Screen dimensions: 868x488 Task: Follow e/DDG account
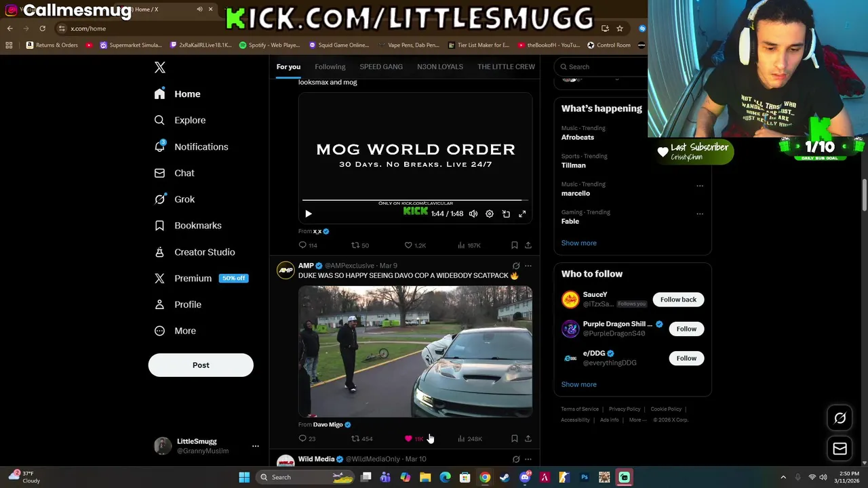pos(686,358)
